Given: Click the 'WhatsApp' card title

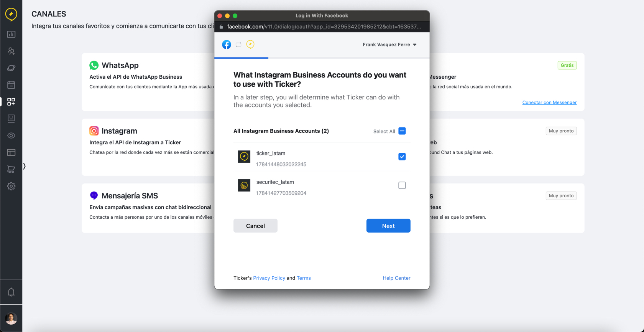Looking at the screenshot, I should 120,65.
